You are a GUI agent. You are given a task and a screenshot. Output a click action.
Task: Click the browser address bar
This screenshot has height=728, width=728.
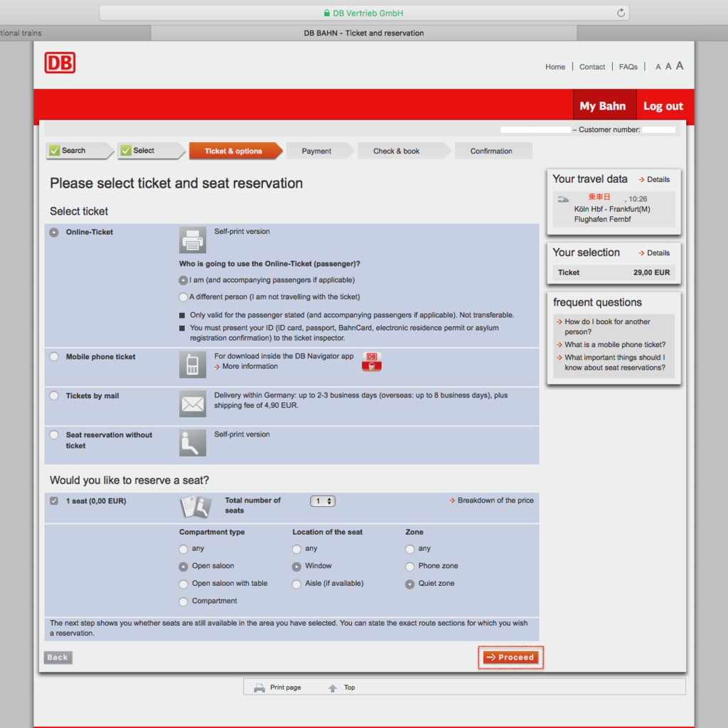[364, 13]
